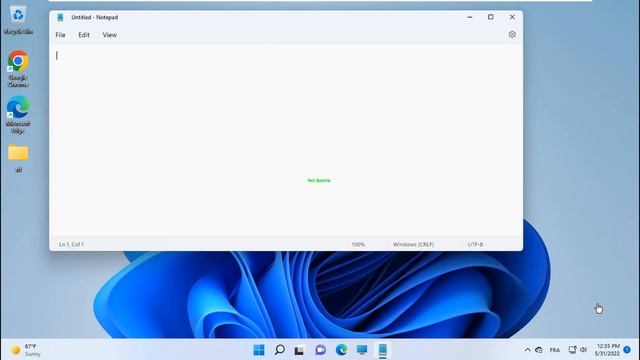
Task: Open the notification badge in the tray
Action: [x=627, y=350]
